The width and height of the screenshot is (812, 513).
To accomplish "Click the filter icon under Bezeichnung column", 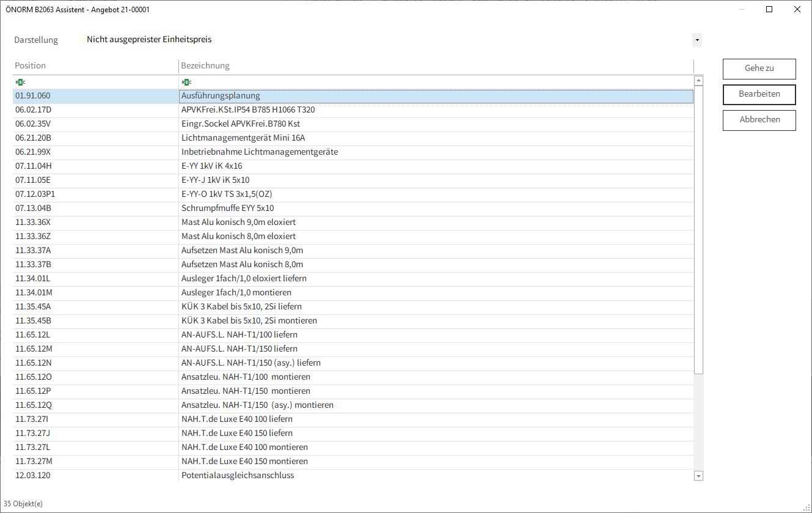I will 186,83.
